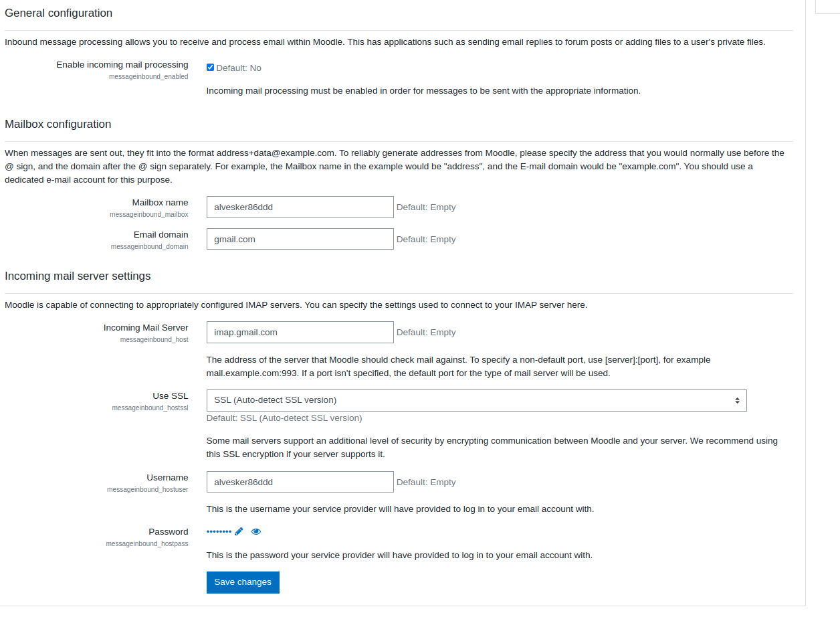
Task: Click the Username label
Action: click(168, 477)
